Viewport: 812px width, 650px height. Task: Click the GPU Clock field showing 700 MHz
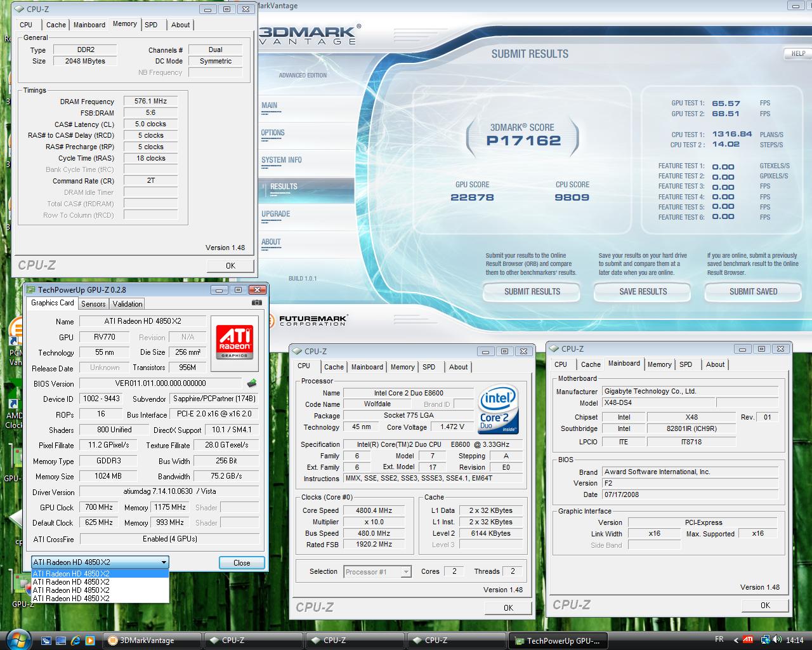[x=99, y=507]
